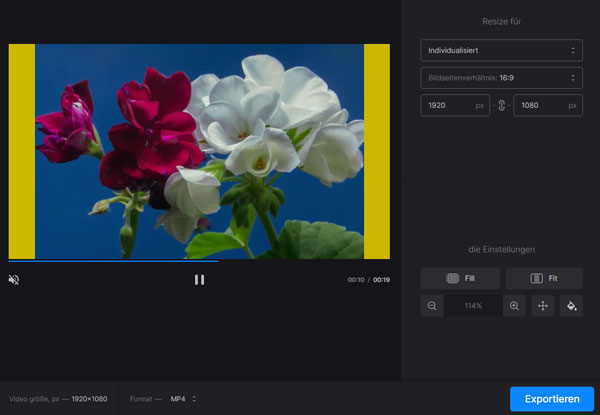Zoom in with the plus magnifier icon
Image resolution: width=600 pixels, height=415 pixels.
click(514, 307)
